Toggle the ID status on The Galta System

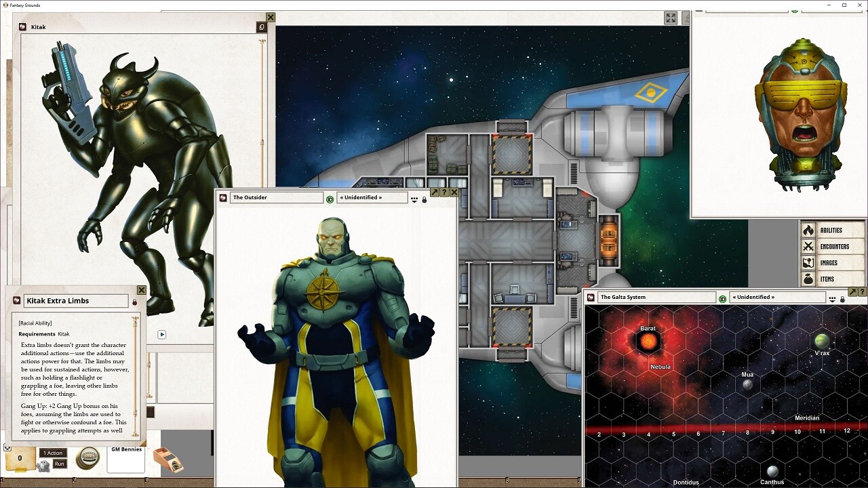coord(723,298)
